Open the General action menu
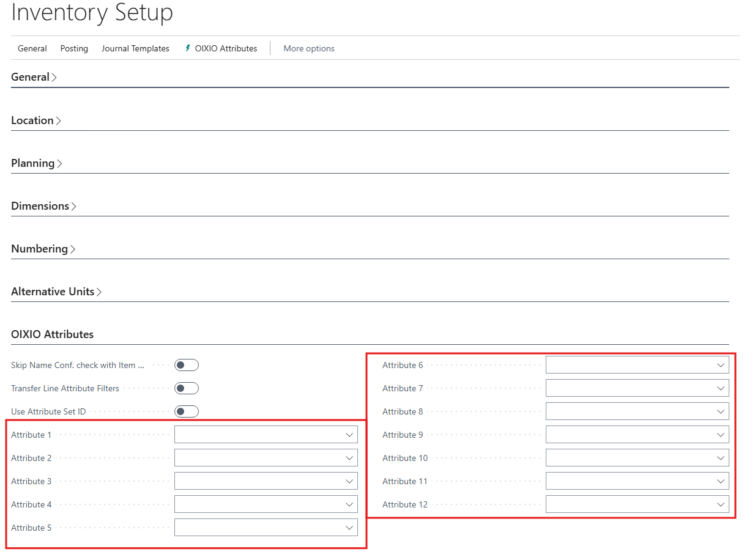The width and height of the screenshot is (755, 560). (x=32, y=48)
